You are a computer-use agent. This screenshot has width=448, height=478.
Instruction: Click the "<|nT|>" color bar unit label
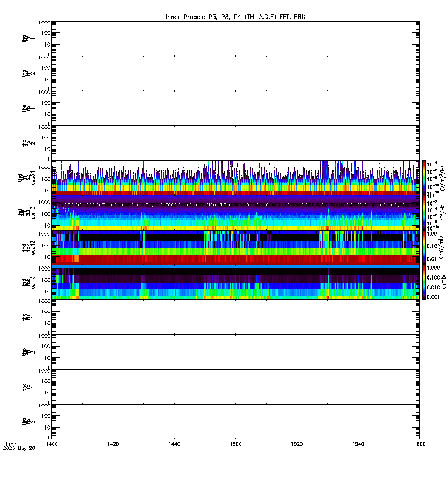coord(443,282)
